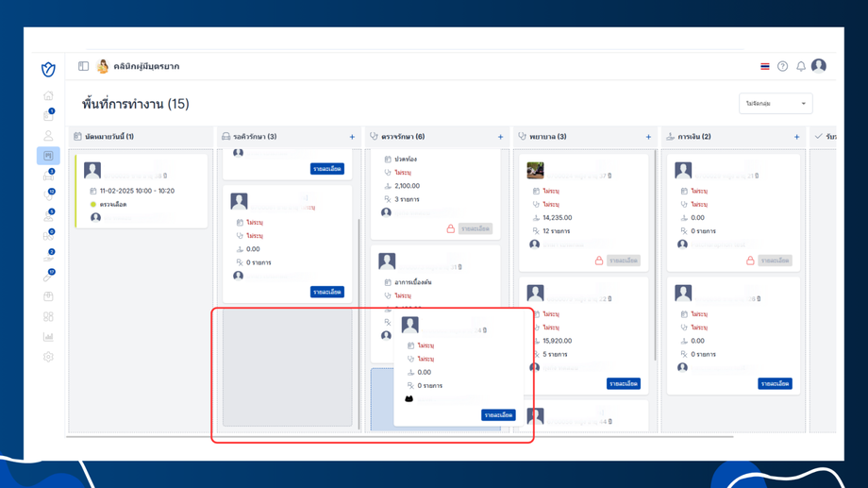
Task: Click the plus icon in the การเงิน column
Action: tap(796, 137)
